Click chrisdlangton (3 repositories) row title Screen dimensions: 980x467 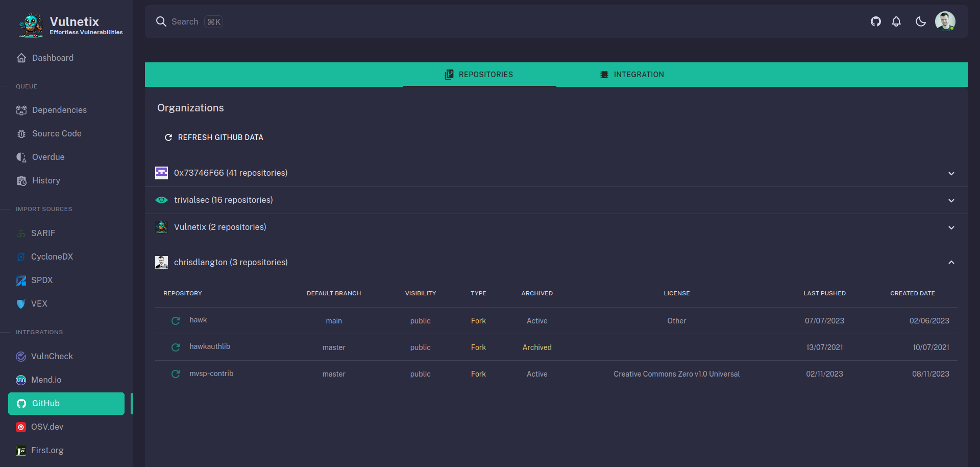(x=231, y=262)
